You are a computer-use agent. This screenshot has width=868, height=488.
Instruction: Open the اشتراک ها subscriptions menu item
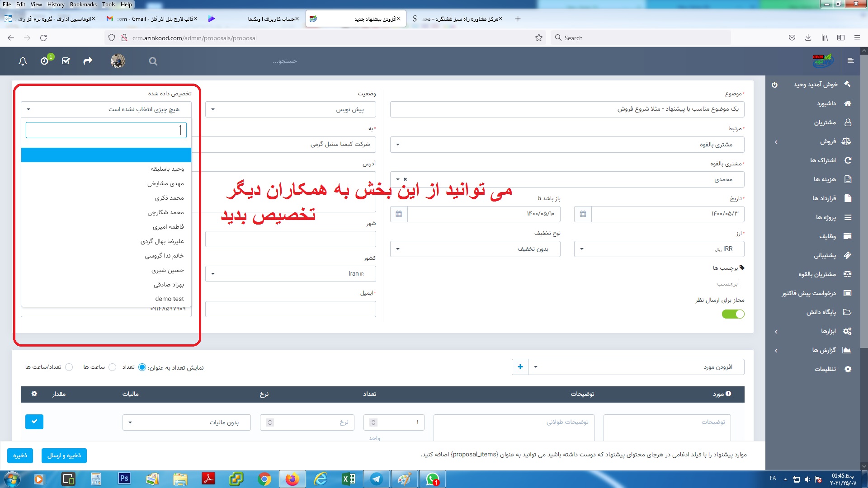pyautogui.click(x=823, y=160)
